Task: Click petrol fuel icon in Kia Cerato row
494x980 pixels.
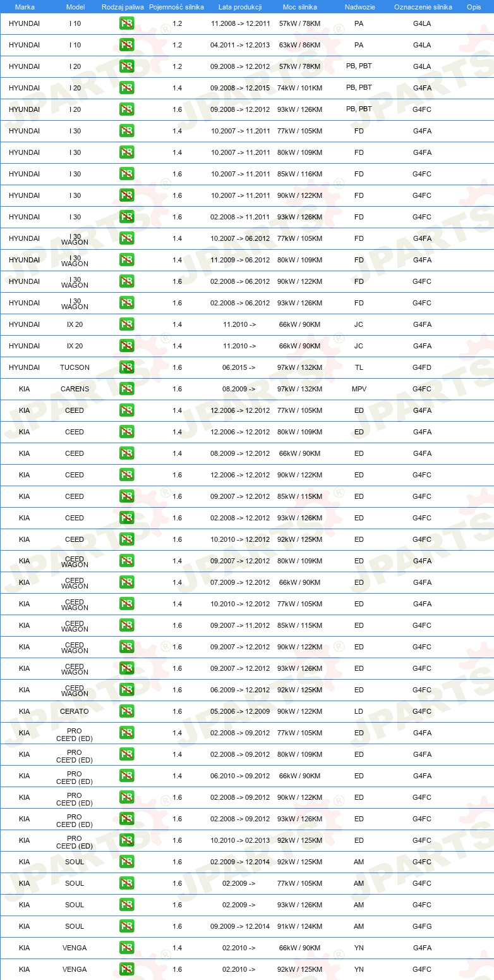Action: [126, 711]
